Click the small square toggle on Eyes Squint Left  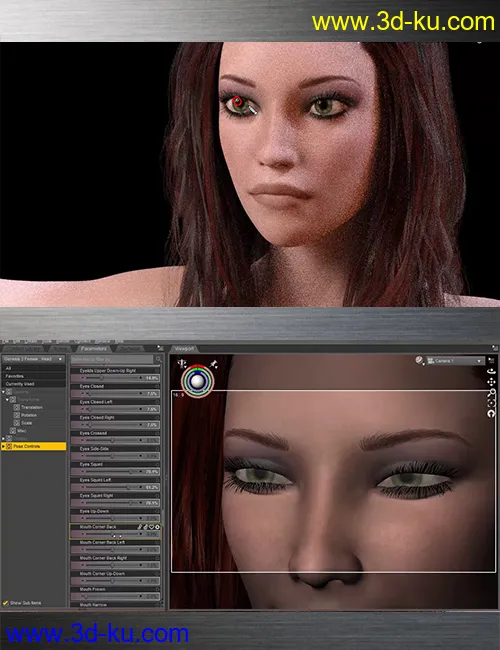(158, 480)
